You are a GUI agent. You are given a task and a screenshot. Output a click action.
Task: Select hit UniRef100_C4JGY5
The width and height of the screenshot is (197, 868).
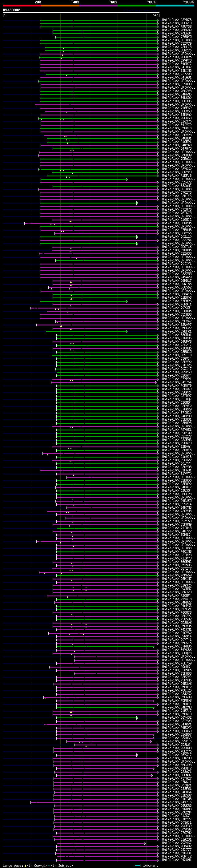point(177,149)
